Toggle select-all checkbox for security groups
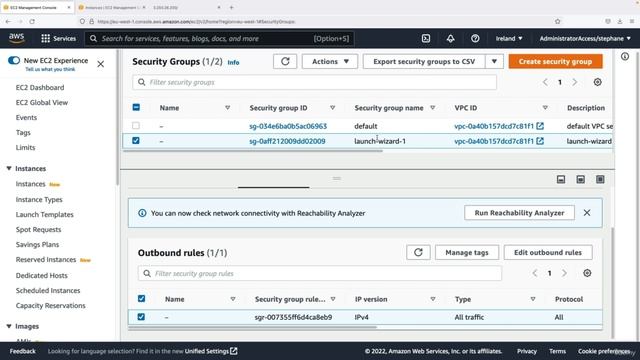The height and width of the screenshot is (360, 640). coord(136,107)
